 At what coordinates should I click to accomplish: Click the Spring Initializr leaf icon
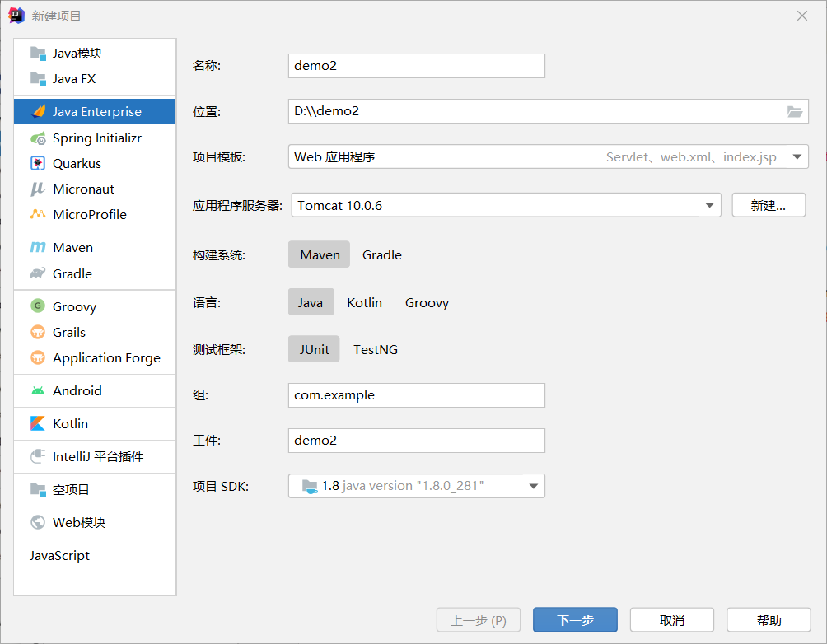(x=38, y=138)
